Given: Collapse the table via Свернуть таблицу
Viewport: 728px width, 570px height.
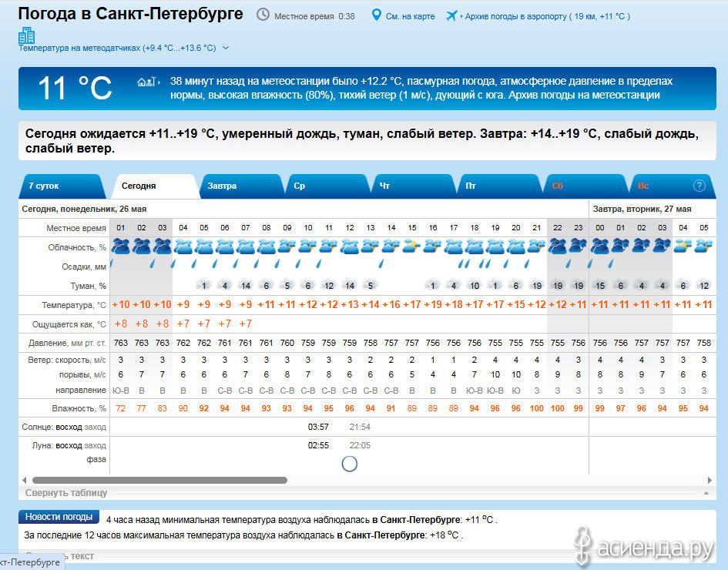Looking at the screenshot, I should pyautogui.click(x=66, y=493).
